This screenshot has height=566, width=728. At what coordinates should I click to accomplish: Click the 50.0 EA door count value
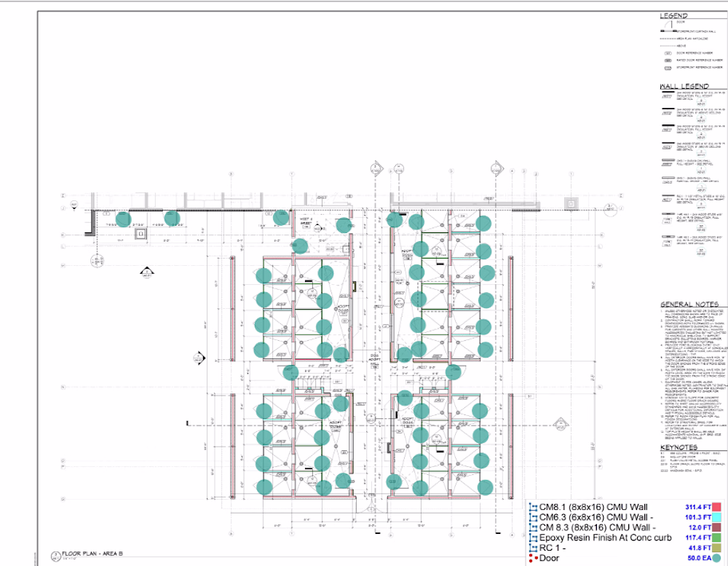[x=699, y=558]
